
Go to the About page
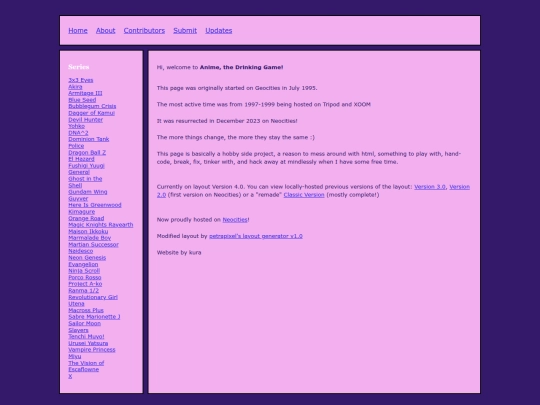click(105, 30)
